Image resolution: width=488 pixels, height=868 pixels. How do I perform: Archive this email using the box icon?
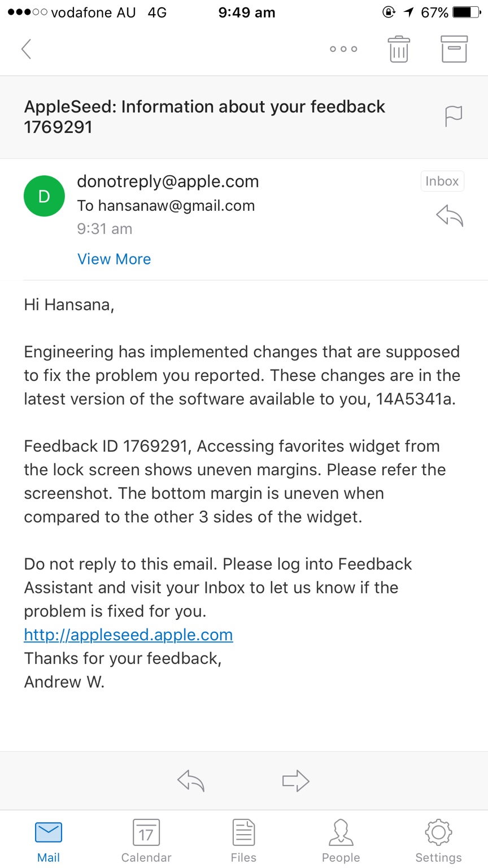tap(454, 49)
